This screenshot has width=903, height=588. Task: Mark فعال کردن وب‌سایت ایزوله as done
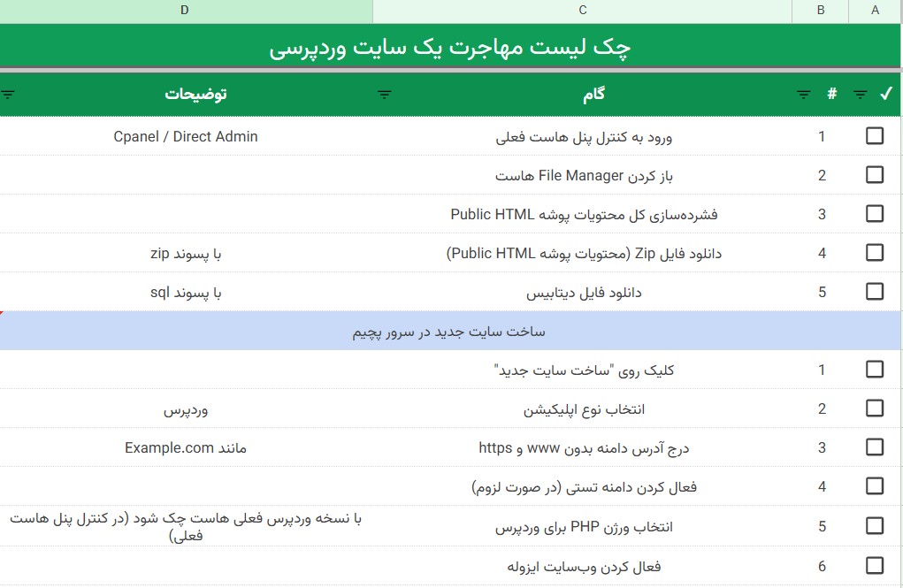[875, 566]
